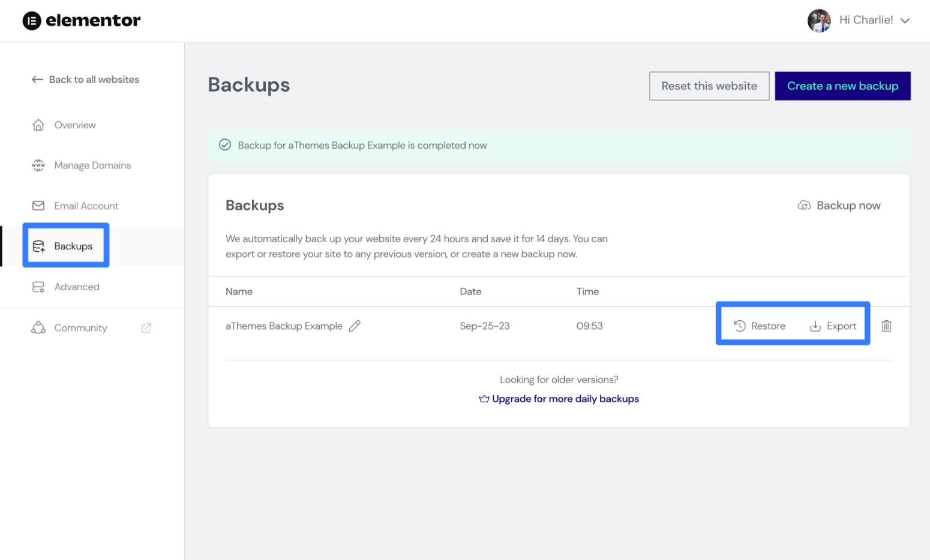Screen dimensions: 930x560
Task: Click Backup now text
Action: point(848,206)
